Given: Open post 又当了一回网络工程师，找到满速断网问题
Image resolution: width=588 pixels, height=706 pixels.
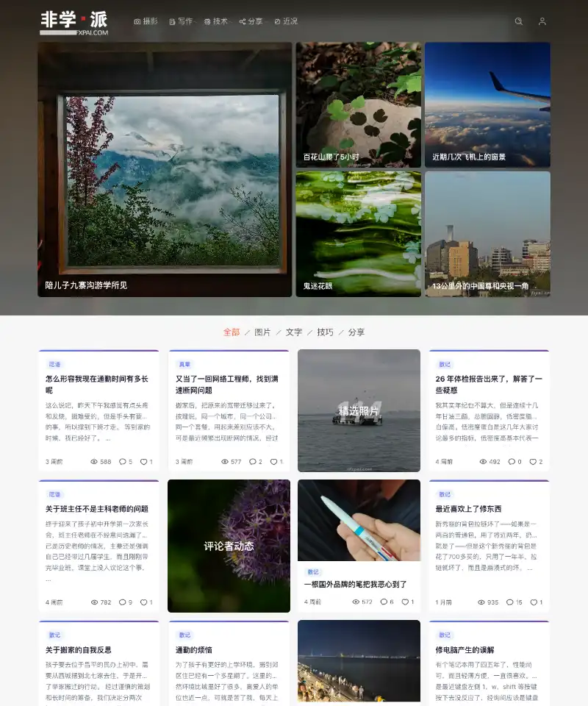Looking at the screenshot, I should (x=226, y=385).
